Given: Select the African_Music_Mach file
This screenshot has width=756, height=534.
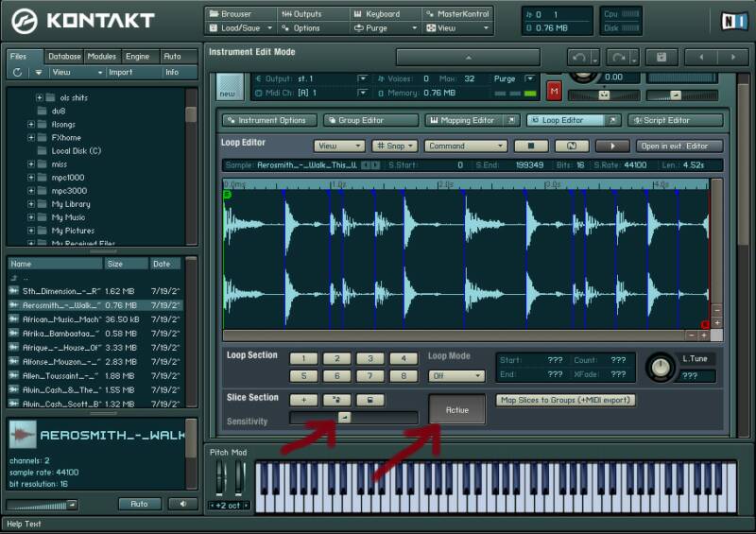Looking at the screenshot, I should [95, 319].
